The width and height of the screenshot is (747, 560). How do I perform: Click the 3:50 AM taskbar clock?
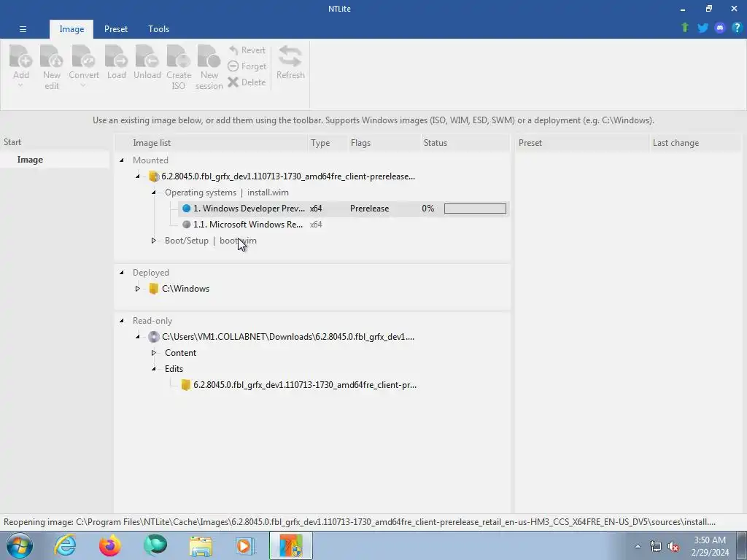click(x=710, y=545)
